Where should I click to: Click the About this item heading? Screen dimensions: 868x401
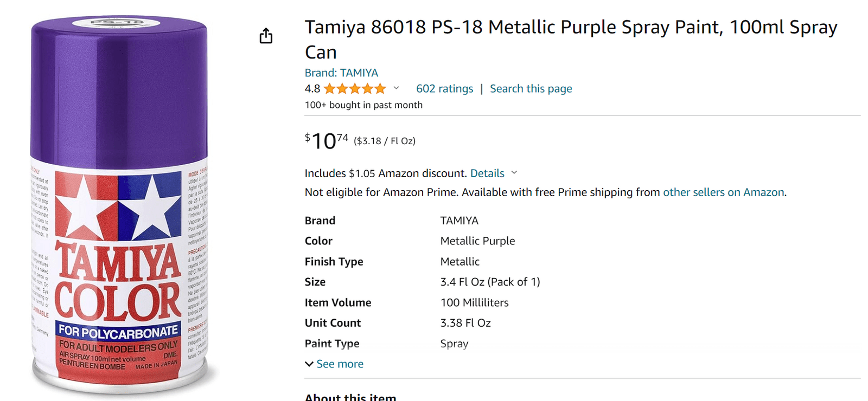click(x=350, y=397)
